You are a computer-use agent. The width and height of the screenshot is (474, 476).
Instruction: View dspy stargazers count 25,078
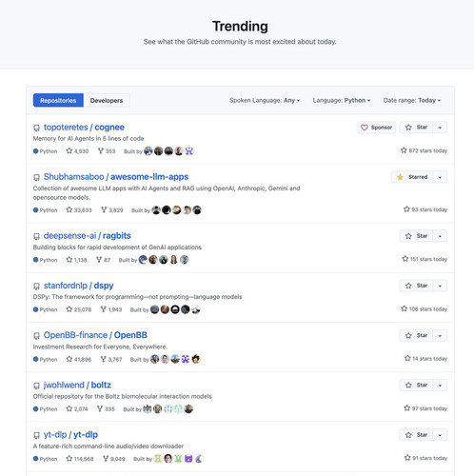point(78,309)
